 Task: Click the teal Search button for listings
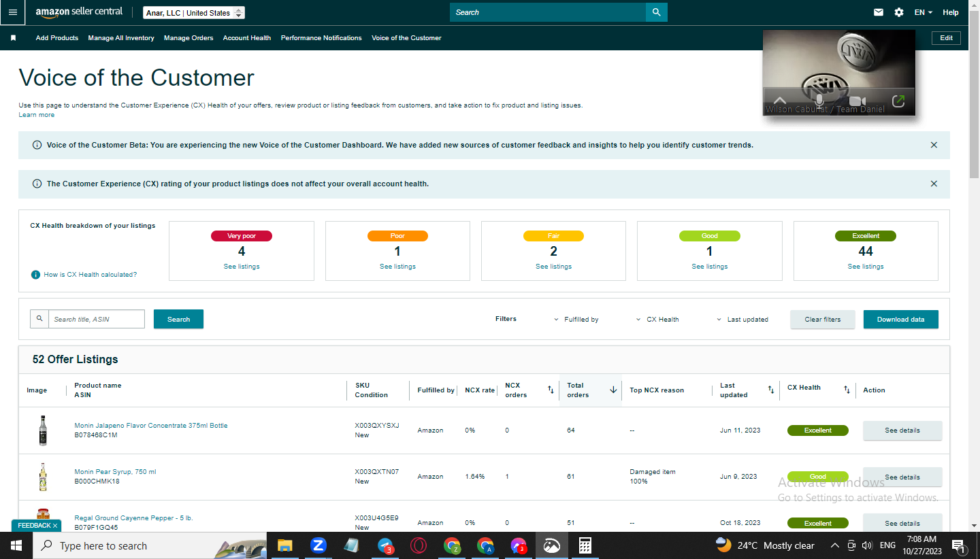point(178,319)
